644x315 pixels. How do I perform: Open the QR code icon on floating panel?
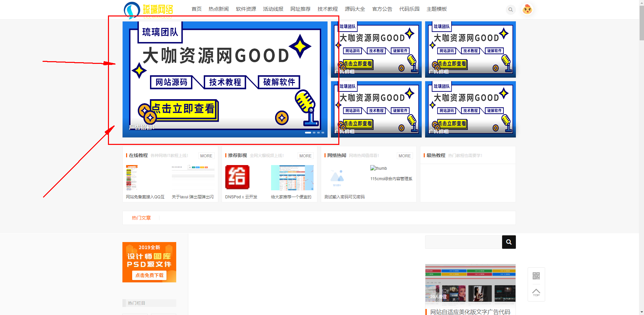click(x=536, y=276)
